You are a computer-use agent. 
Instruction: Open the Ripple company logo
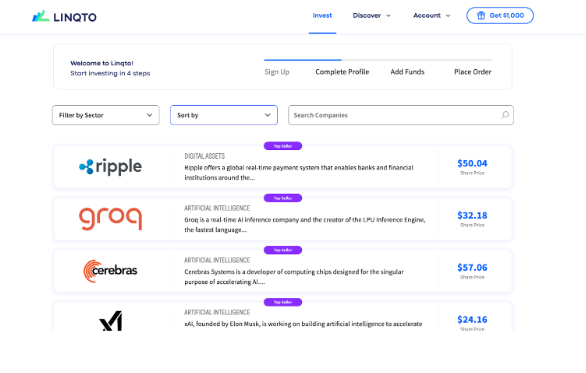(x=110, y=166)
